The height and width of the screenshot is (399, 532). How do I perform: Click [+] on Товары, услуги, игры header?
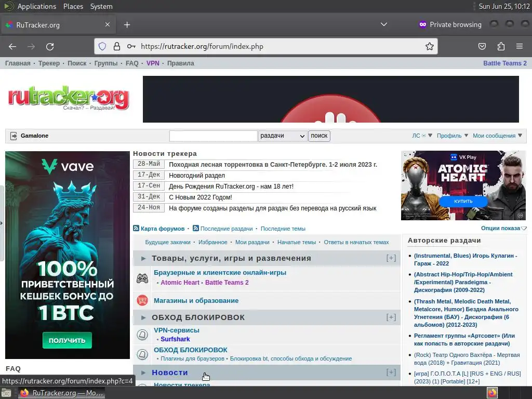pos(391,258)
